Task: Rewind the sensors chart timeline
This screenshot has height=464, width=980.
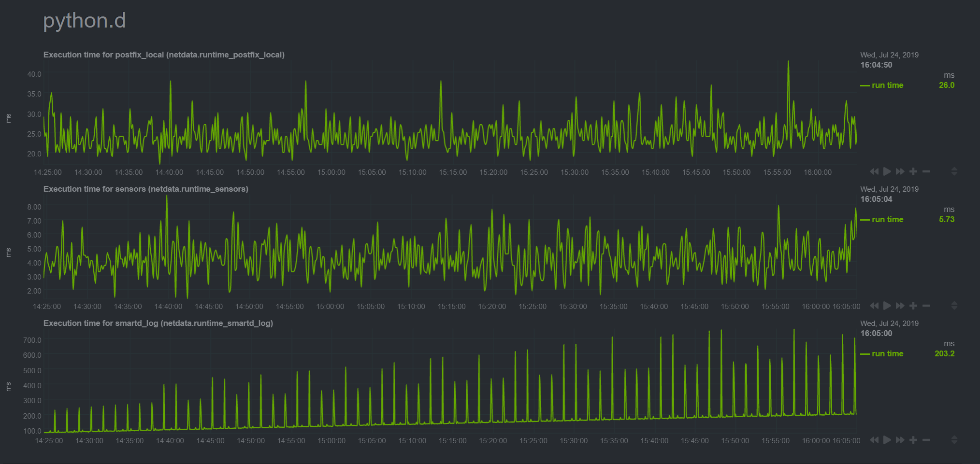Action: pyautogui.click(x=875, y=306)
